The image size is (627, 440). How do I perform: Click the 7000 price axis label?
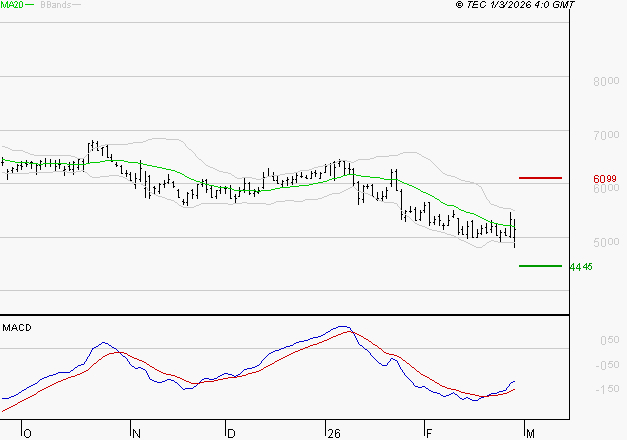(x=606, y=135)
